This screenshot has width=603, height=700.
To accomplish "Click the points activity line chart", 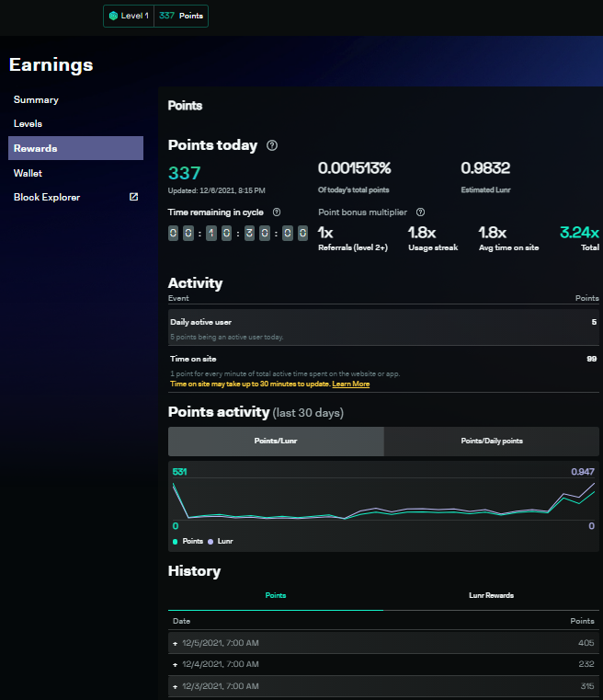I will pyautogui.click(x=383, y=500).
